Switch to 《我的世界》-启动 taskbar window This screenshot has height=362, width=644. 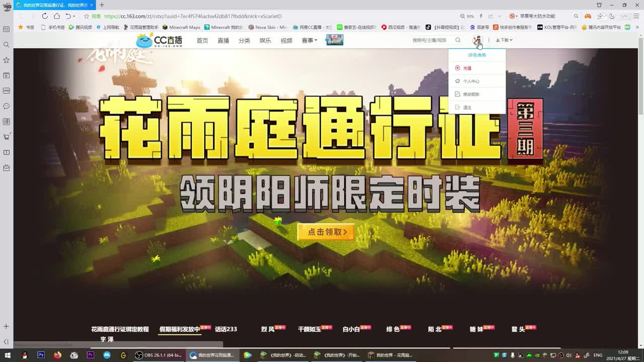point(283,355)
